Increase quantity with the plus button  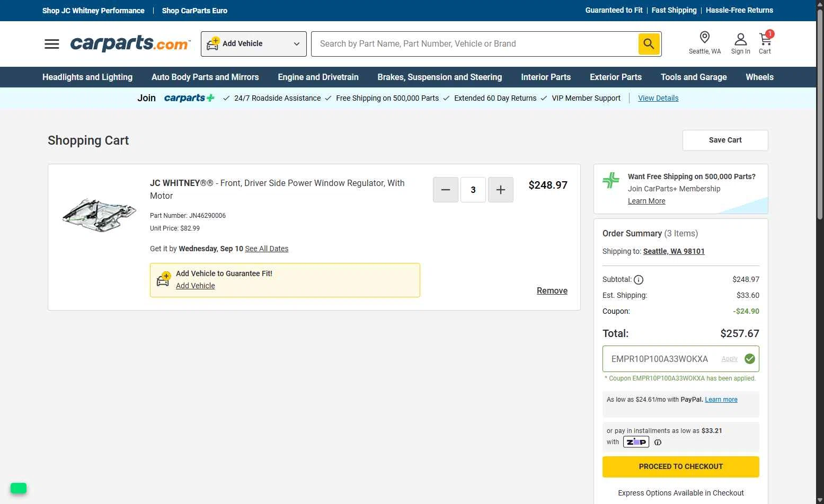[501, 190]
